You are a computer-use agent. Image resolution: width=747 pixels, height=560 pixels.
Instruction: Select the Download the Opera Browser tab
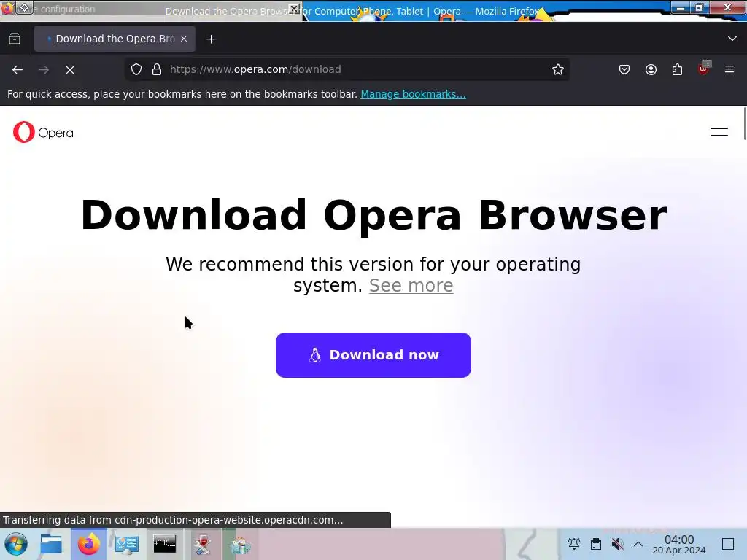pos(115,39)
